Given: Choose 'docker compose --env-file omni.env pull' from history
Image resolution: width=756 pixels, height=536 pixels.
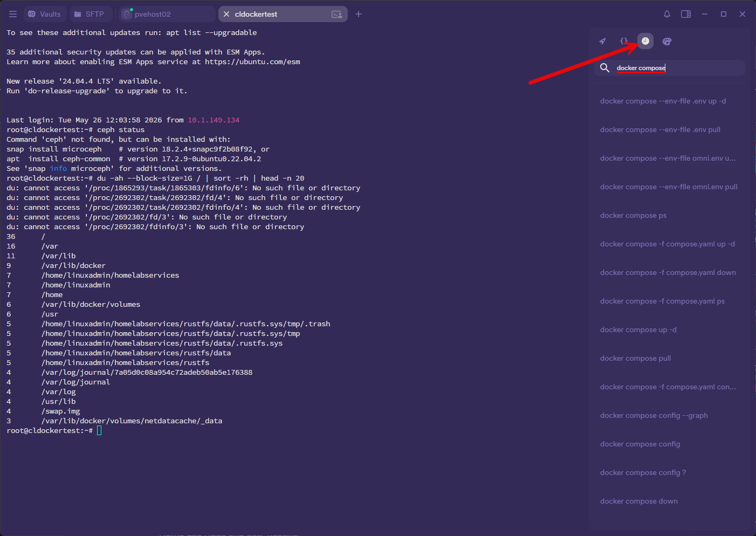Looking at the screenshot, I should 670,187.
